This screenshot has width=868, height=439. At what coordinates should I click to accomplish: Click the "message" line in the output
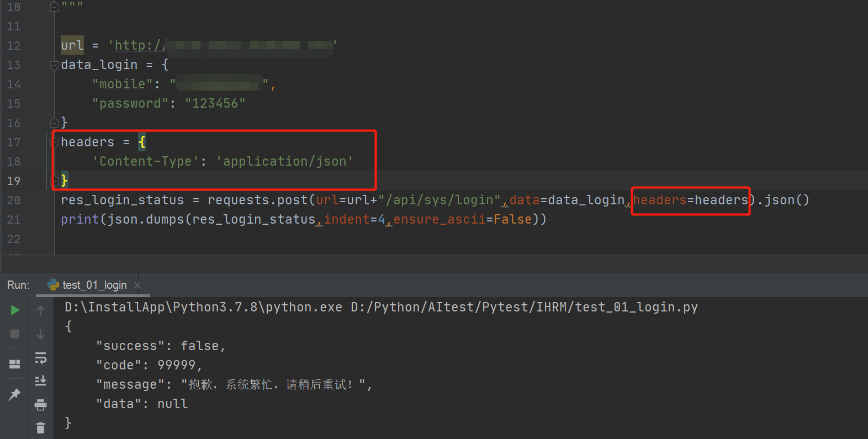(x=234, y=384)
